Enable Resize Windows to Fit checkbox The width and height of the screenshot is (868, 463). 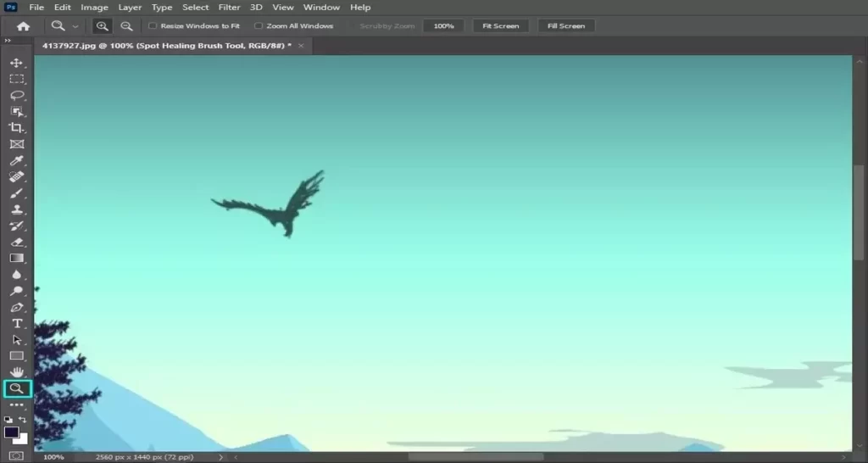[x=153, y=26]
